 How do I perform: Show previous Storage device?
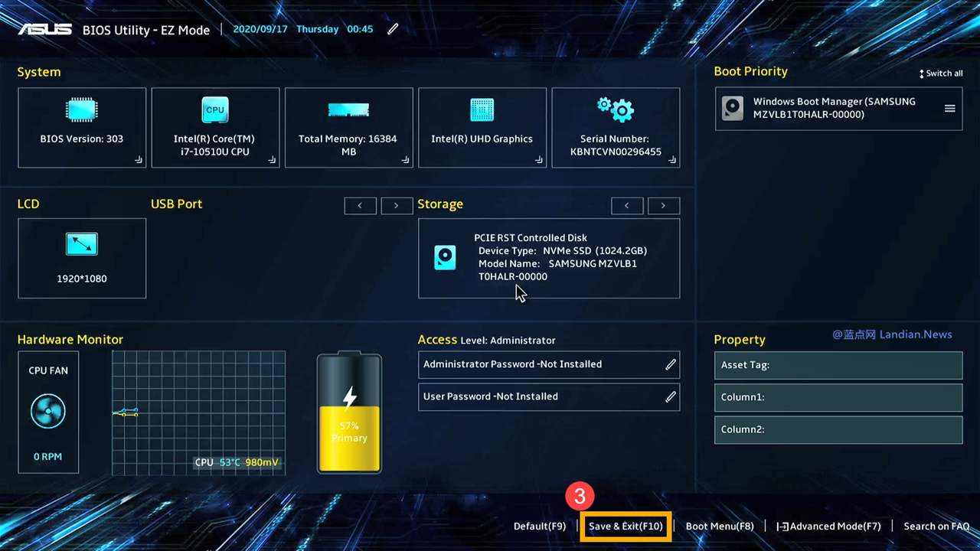627,205
